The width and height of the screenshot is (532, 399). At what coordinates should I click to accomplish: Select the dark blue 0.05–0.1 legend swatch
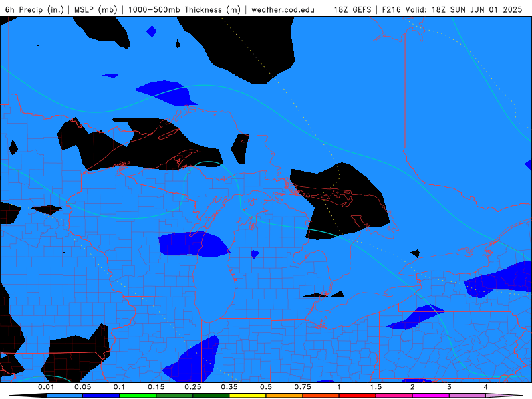(101, 396)
